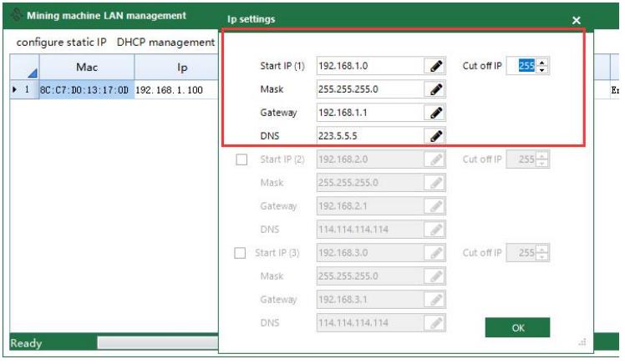Image resolution: width=625 pixels, height=364 pixels.
Task: Click the pencil icon beside Start IP (3)
Action: [x=435, y=253]
